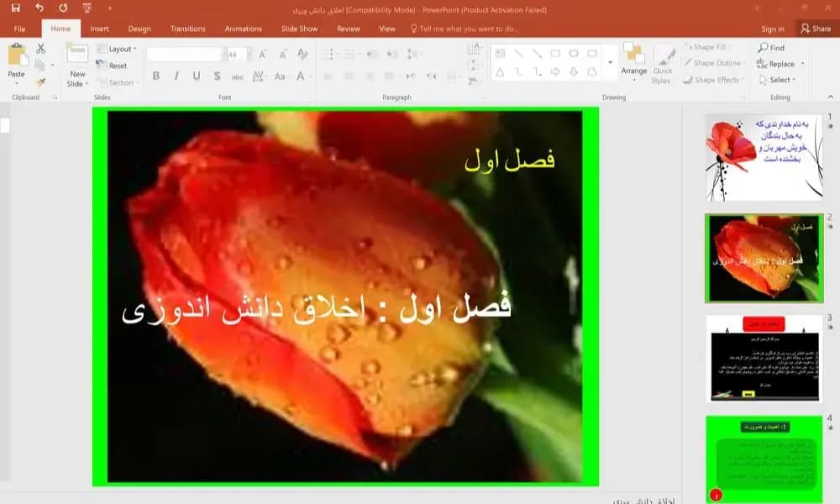Image resolution: width=840 pixels, height=504 pixels.
Task: Open the Section dropdown
Action: point(118,82)
